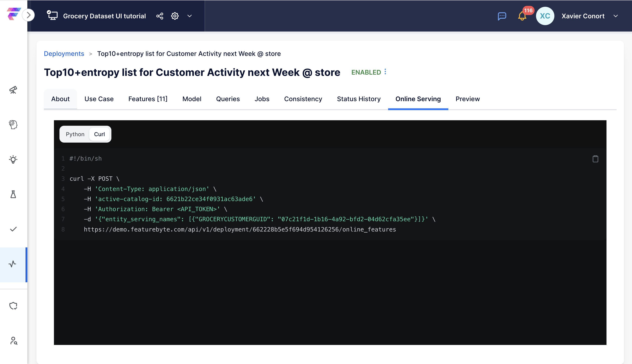Open the chat messages icon
Image resolution: width=632 pixels, height=364 pixels.
point(502,16)
